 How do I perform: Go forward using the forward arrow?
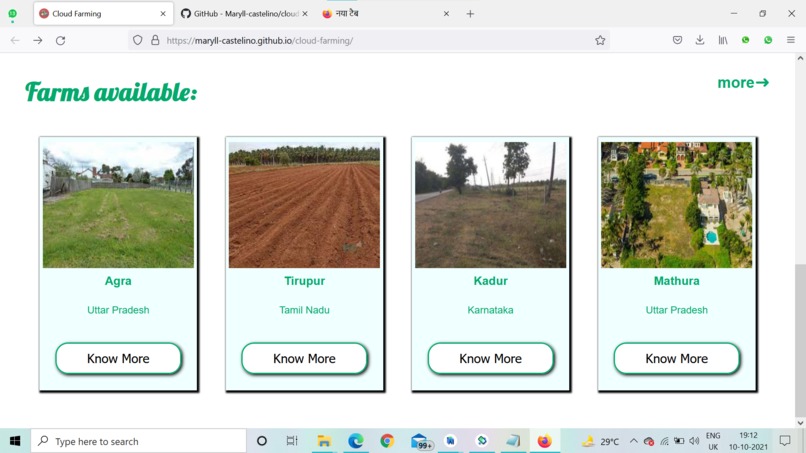pyautogui.click(x=38, y=40)
